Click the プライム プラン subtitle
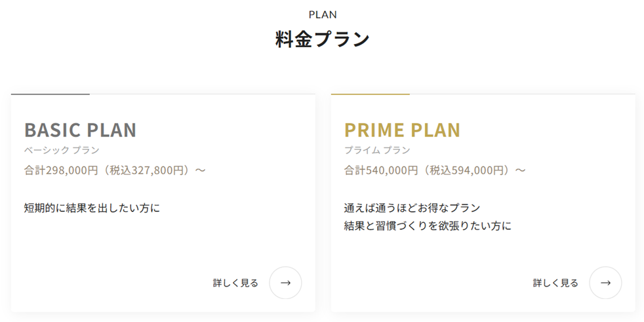644x322 pixels. click(377, 150)
